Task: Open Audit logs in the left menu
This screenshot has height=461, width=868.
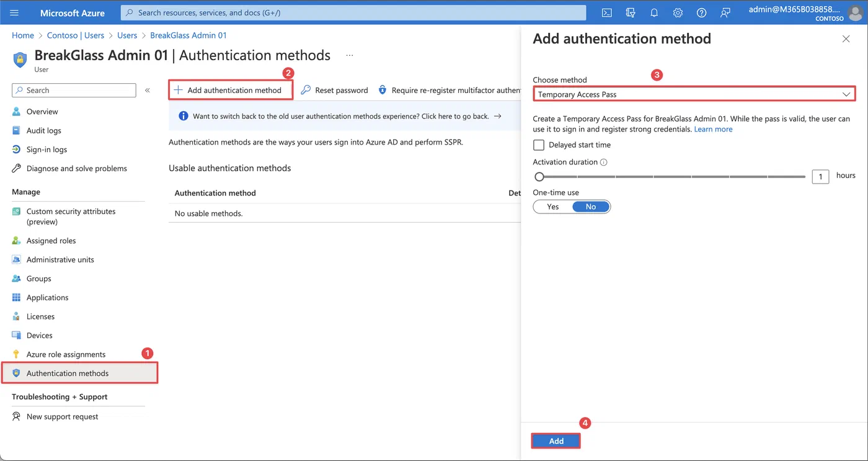Action: tap(43, 130)
